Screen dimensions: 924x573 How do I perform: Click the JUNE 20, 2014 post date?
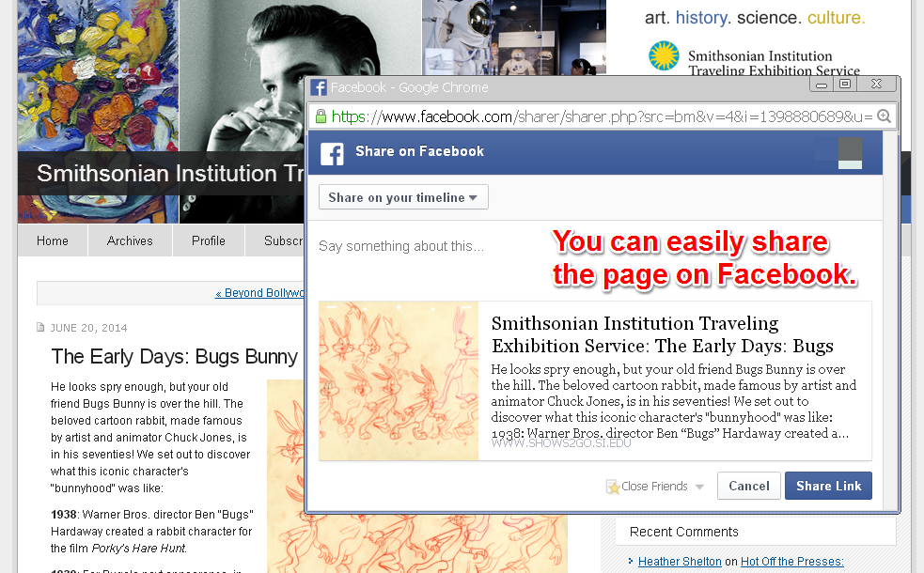pos(88,328)
